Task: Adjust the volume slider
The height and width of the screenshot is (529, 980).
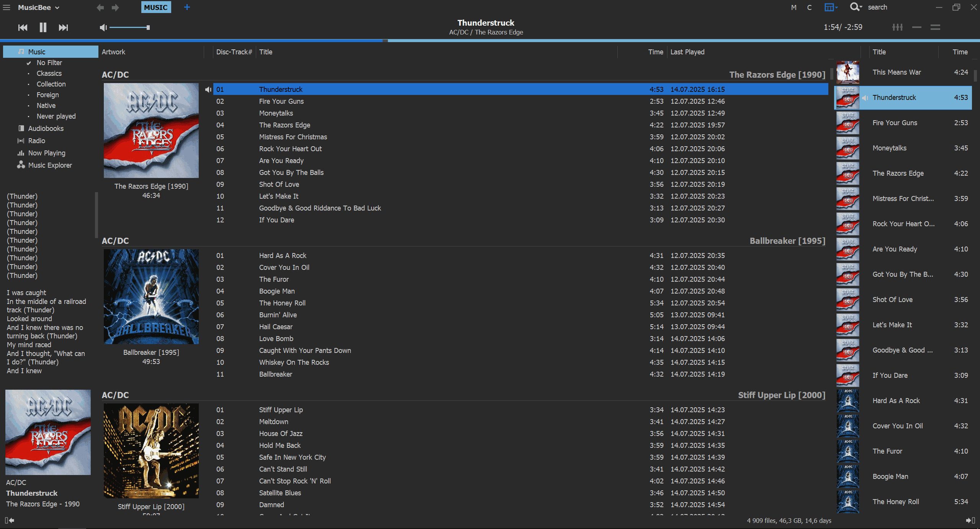Action: click(x=129, y=27)
